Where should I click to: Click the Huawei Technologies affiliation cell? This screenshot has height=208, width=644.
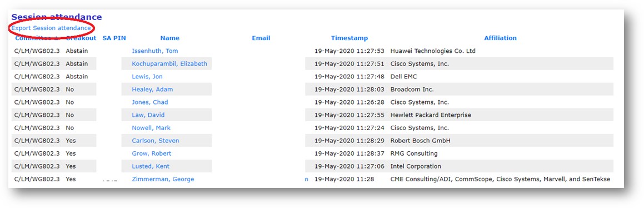433,51
